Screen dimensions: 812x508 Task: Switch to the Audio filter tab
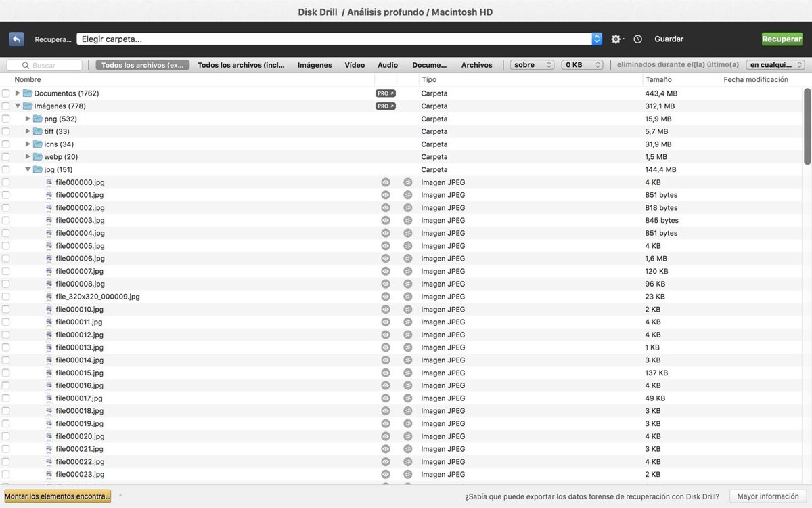(388, 65)
